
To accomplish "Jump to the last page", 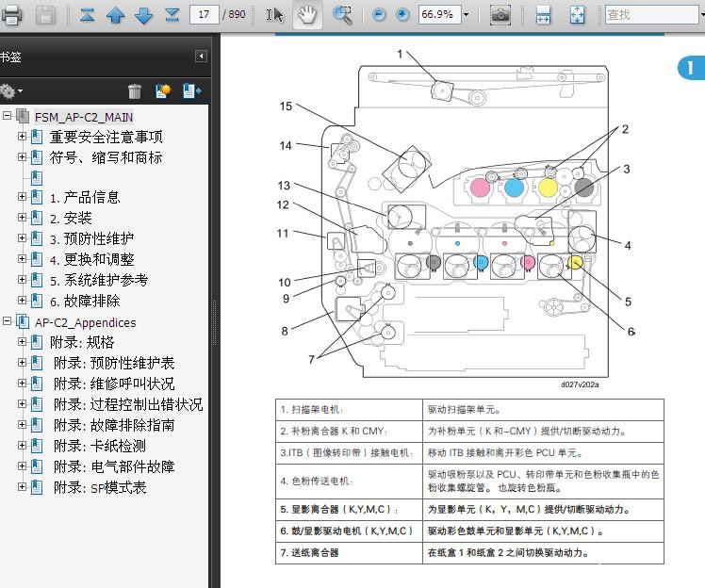I will click(172, 15).
